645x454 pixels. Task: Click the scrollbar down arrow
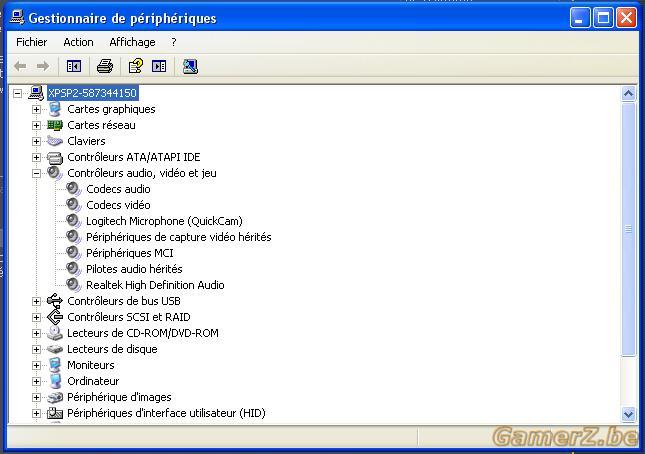(628, 414)
